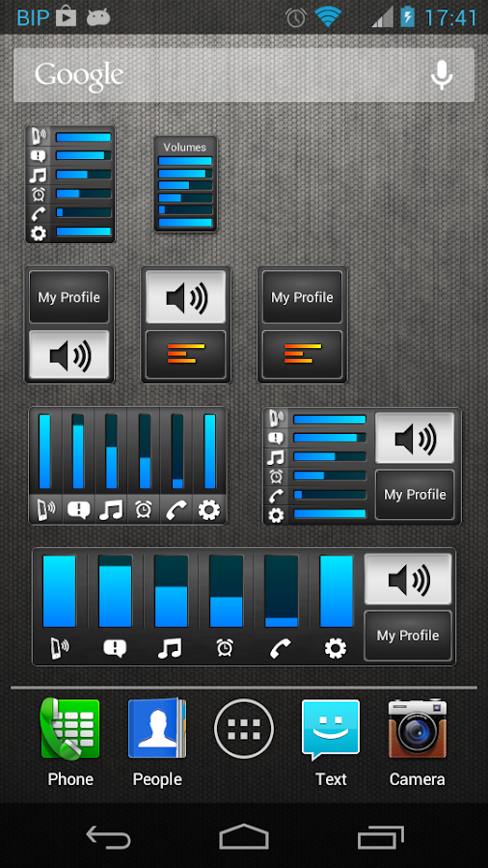Toggle speaker sound in first My Profile widget

click(69, 355)
